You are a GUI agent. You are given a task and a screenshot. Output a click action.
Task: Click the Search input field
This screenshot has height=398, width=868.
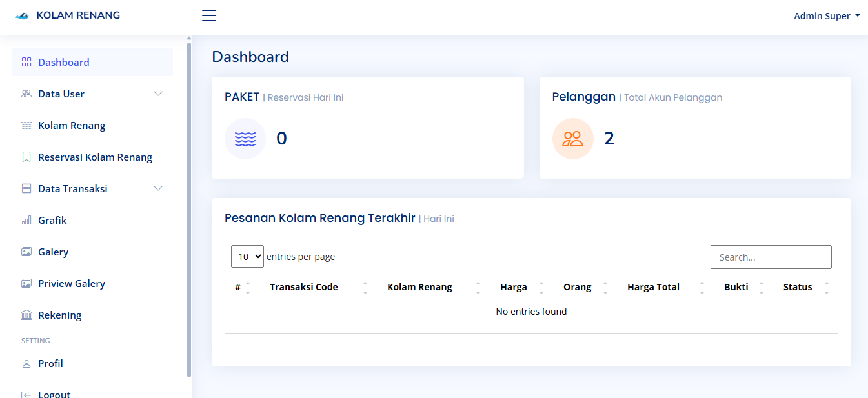(x=771, y=257)
